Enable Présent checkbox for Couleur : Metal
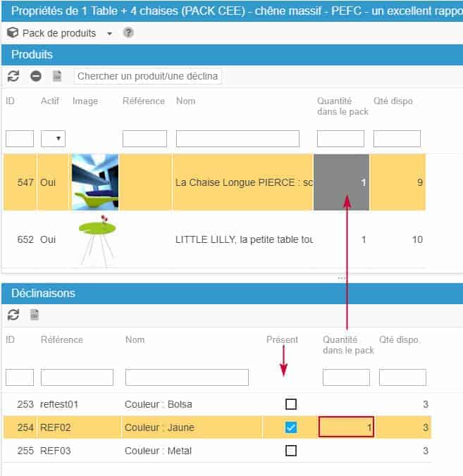The height and width of the screenshot is (476, 463). point(290,451)
